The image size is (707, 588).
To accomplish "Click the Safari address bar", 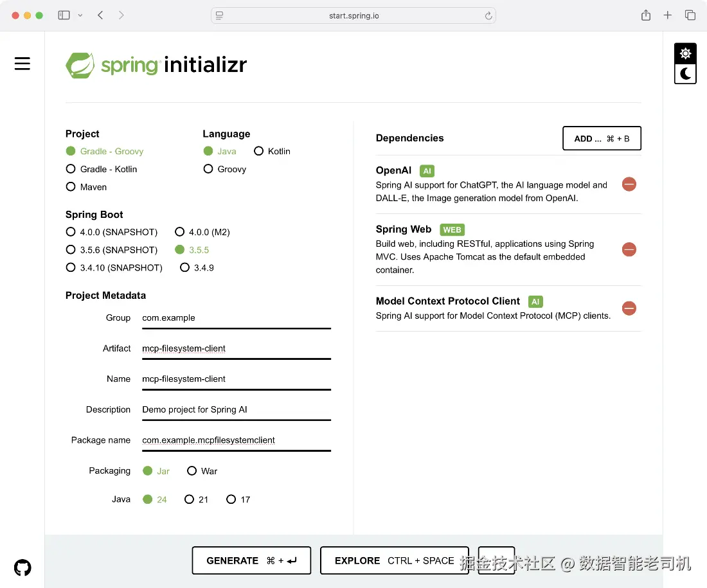I will pos(353,16).
